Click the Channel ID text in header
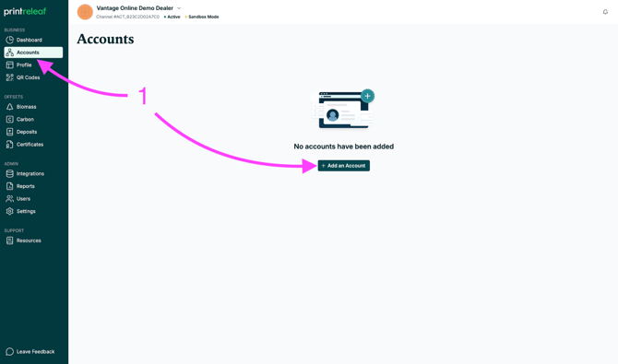 pyautogui.click(x=127, y=17)
